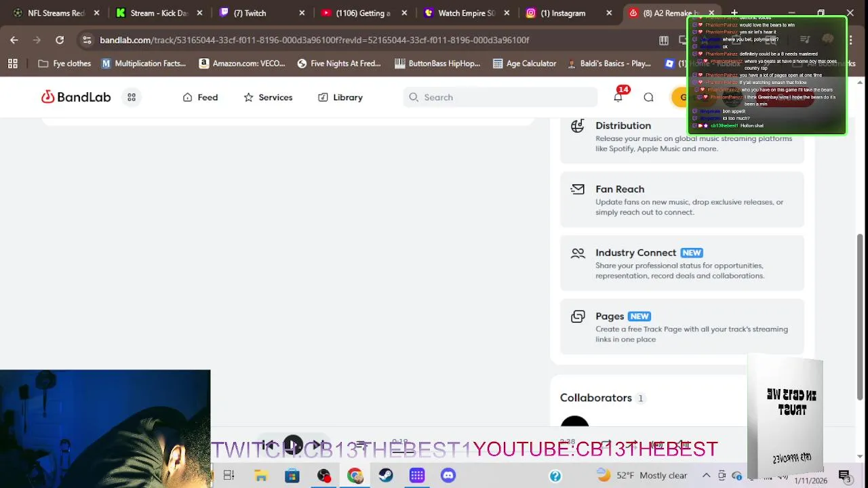Open the Chrome apps grid in bookmarks bar
The image size is (868, 488).
pos(12,63)
